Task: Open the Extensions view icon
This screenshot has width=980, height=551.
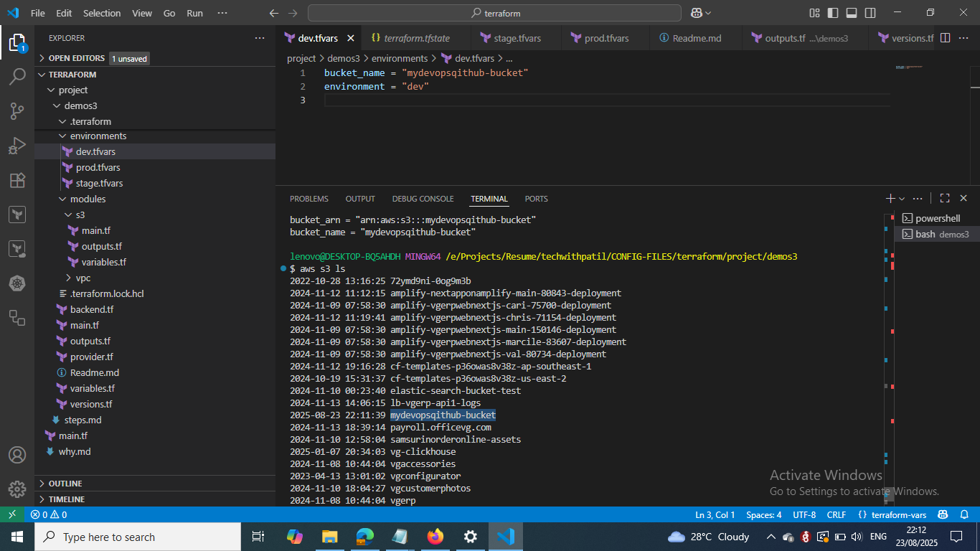Action: pyautogui.click(x=17, y=180)
